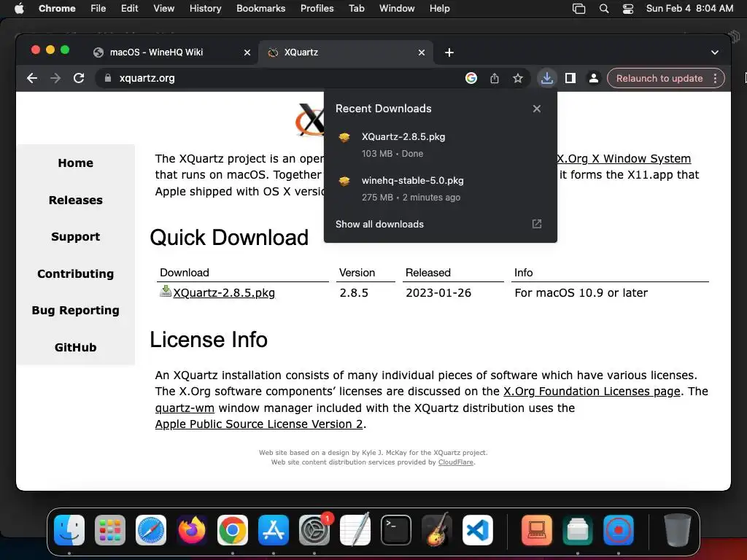
Task: Open the Chrome application menu
Action: click(x=57, y=9)
